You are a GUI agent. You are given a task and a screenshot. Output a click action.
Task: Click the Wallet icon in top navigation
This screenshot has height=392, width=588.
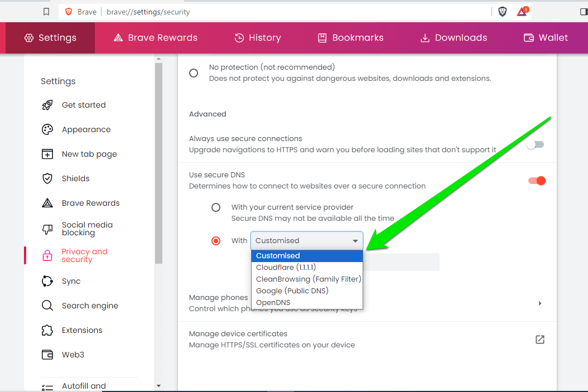tap(528, 38)
